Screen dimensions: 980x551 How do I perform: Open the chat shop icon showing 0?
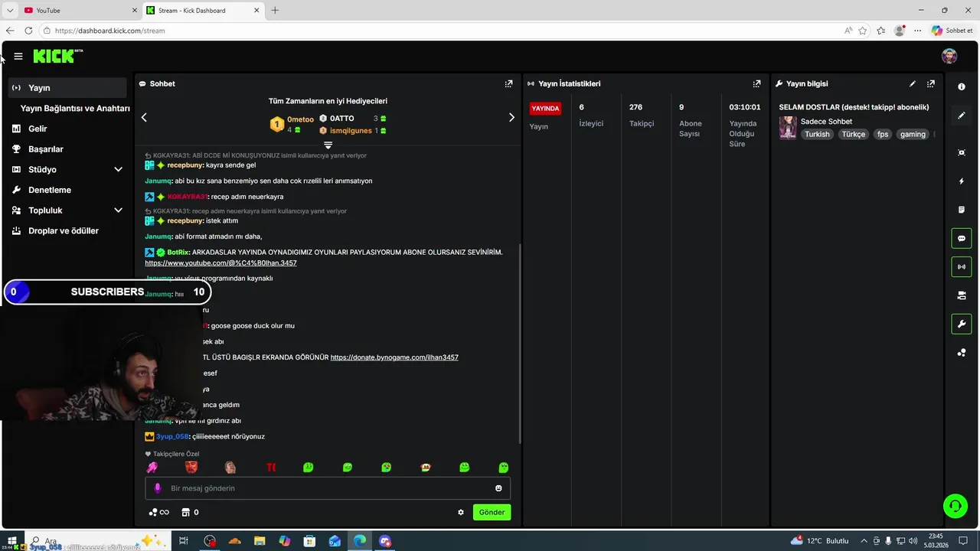[190, 512]
